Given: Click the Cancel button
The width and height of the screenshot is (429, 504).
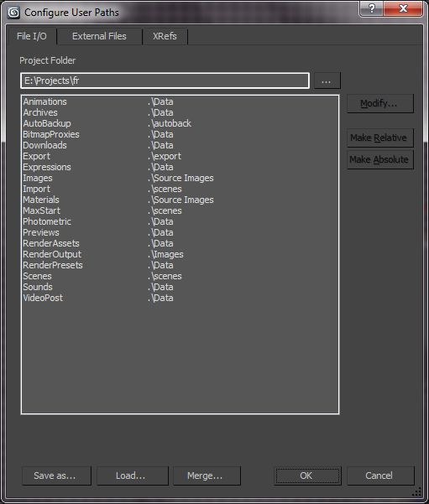Looking at the screenshot, I should point(380,475).
